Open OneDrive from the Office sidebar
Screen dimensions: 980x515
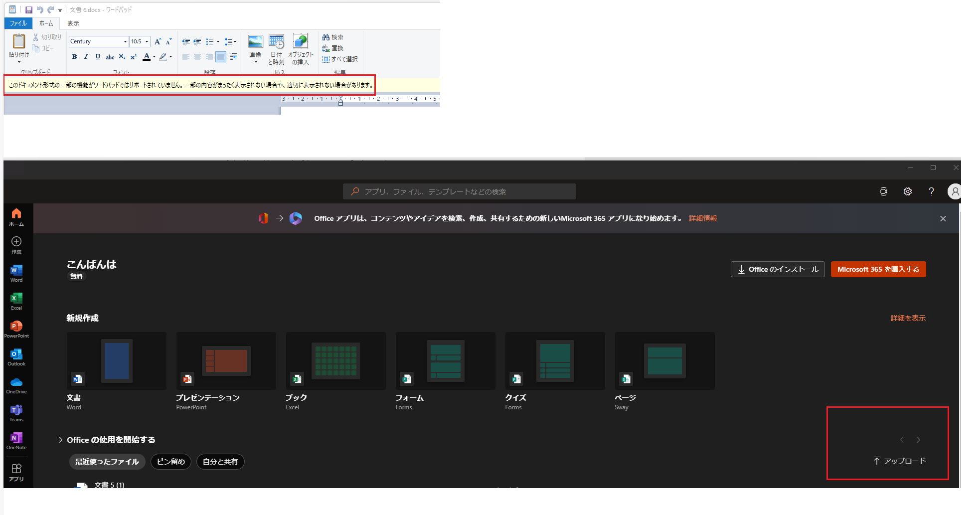[16, 385]
